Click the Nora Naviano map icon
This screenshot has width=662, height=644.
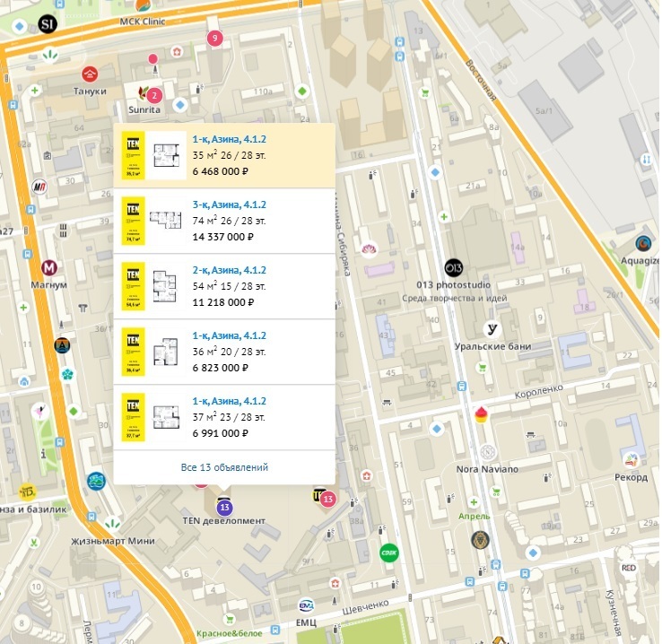488,453
